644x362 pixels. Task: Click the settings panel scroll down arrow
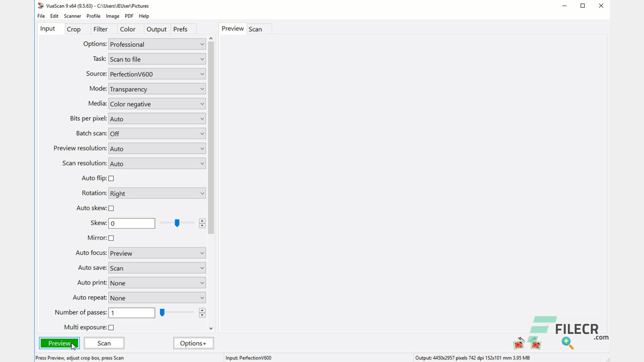(x=211, y=328)
